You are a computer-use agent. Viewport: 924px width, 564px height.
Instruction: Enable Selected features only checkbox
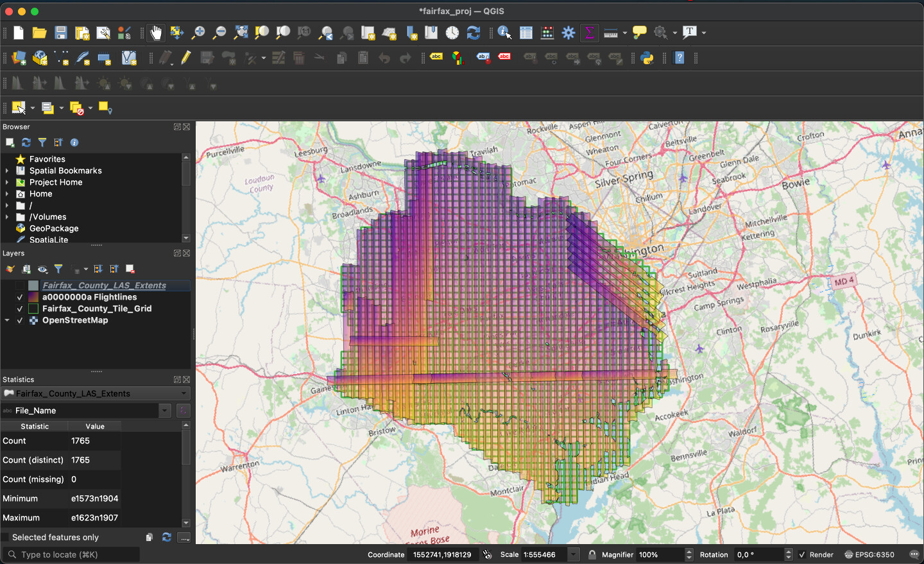pos(6,537)
